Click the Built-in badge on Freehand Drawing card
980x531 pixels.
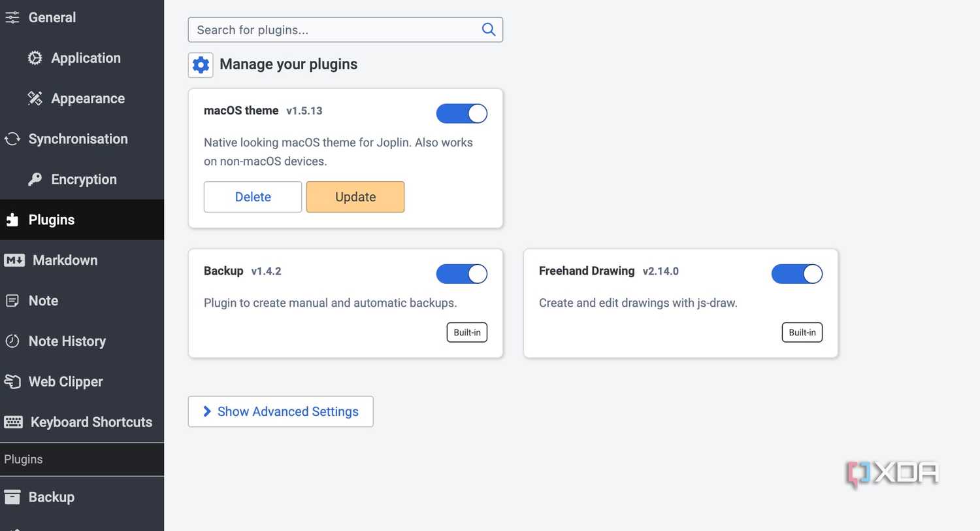[x=802, y=332]
